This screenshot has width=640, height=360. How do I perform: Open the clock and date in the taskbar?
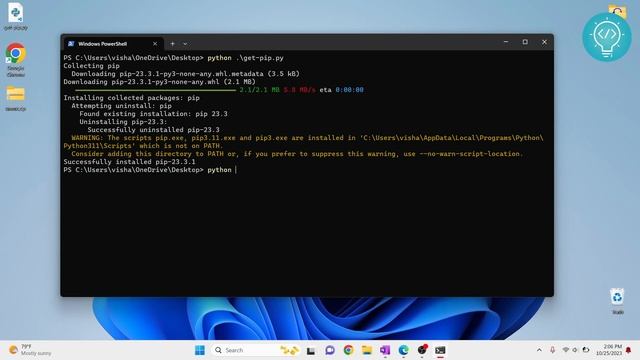609,350
